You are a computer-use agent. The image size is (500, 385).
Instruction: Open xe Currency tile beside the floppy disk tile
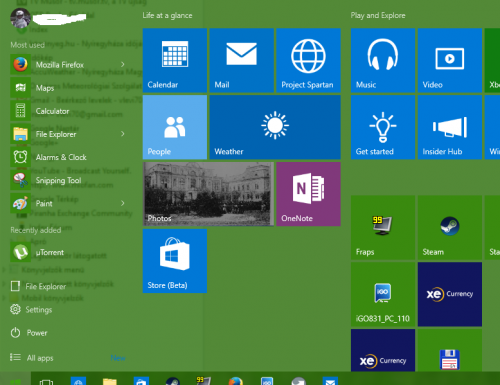(383, 350)
